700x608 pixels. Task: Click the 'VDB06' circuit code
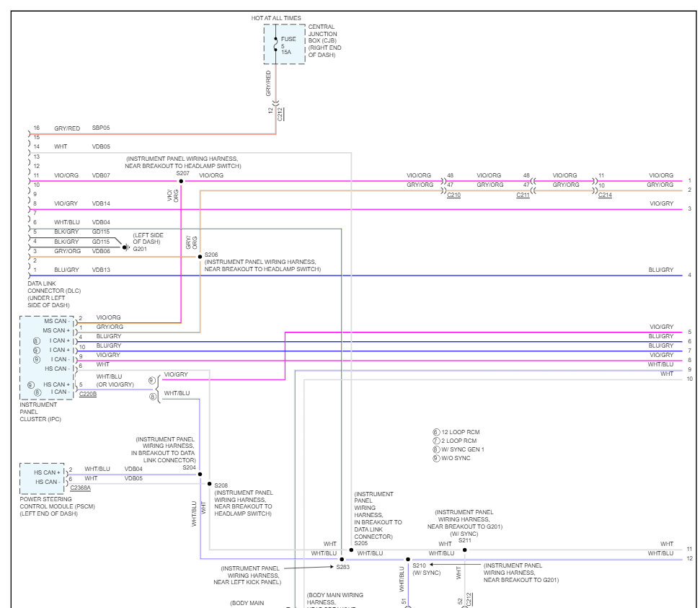click(101, 251)
